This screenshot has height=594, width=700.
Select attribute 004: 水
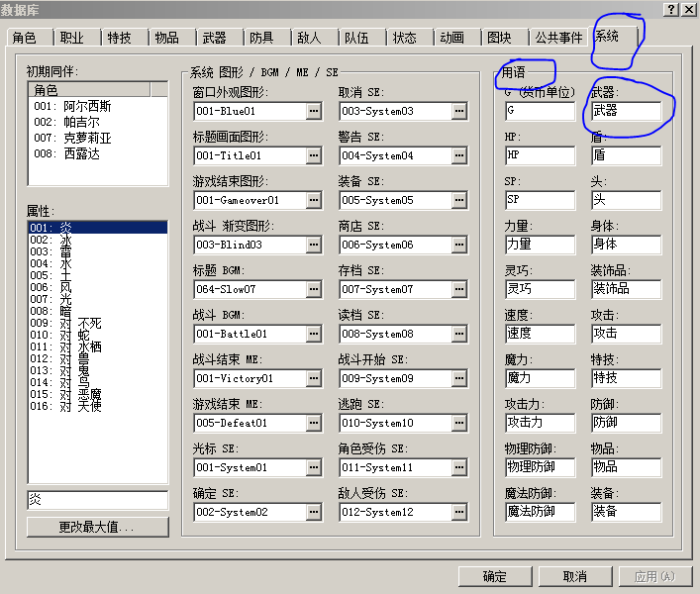[x=98, y=263]
